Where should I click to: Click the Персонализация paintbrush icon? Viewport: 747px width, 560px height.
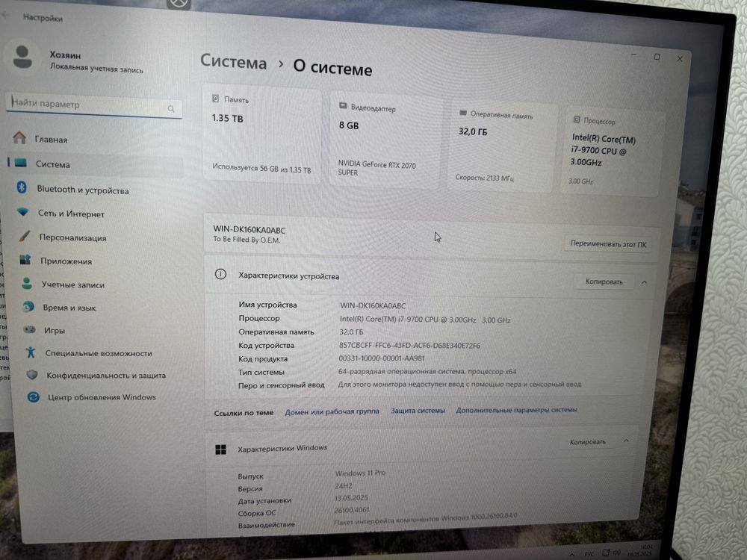coord(25,236)
